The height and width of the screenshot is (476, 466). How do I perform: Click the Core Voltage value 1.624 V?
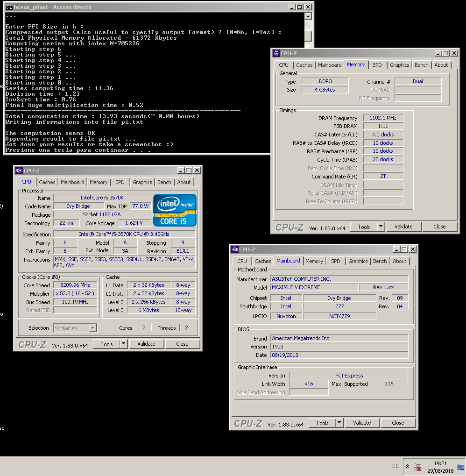click(x=134, y=223)
